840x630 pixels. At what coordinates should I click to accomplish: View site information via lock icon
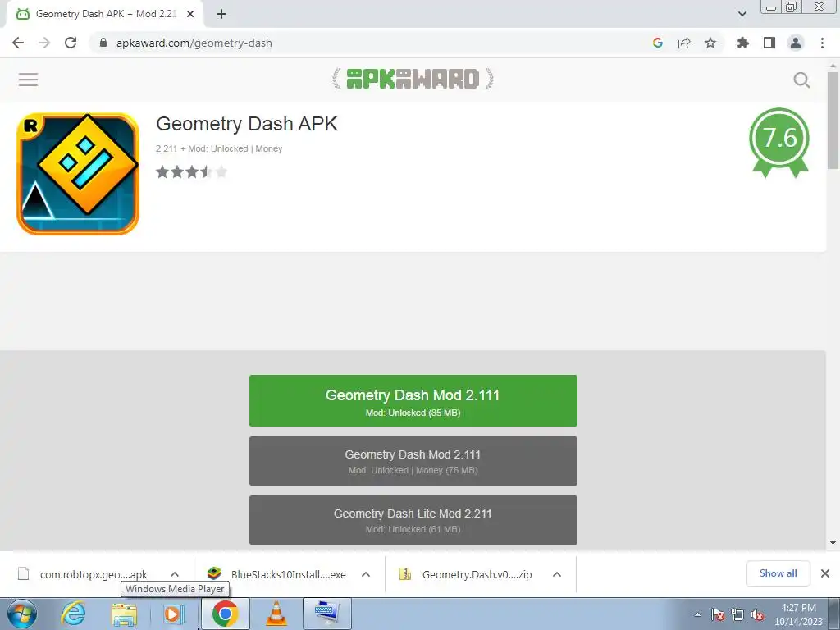point(103,43)
